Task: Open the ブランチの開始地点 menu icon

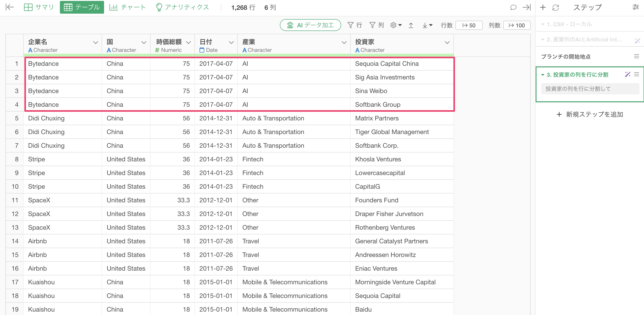Action: point(636,56)
